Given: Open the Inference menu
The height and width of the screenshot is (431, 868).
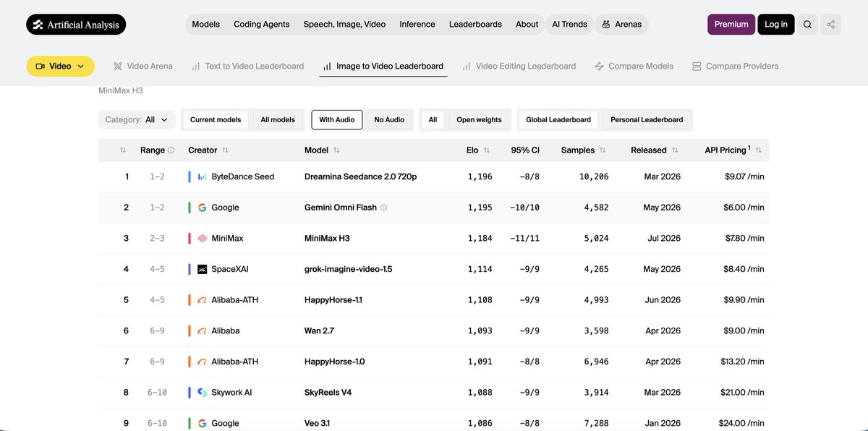Looking at the screenshot, I should click(417, 25).
